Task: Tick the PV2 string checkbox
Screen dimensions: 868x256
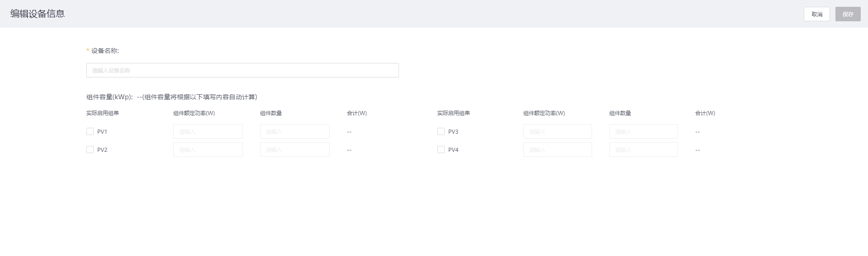Action: point(90,150)
